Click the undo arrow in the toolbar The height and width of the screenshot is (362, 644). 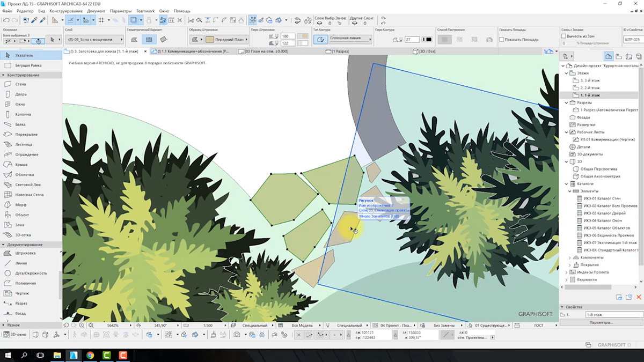[x=6, y=20]
